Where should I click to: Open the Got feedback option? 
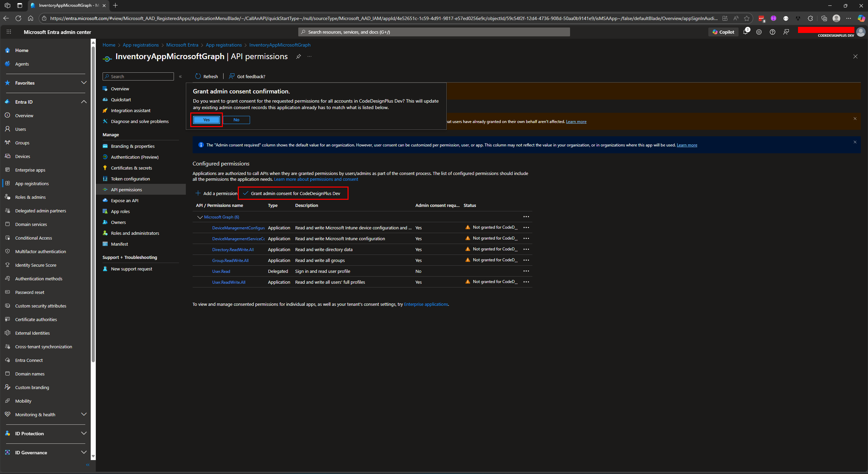click(247, 76)
